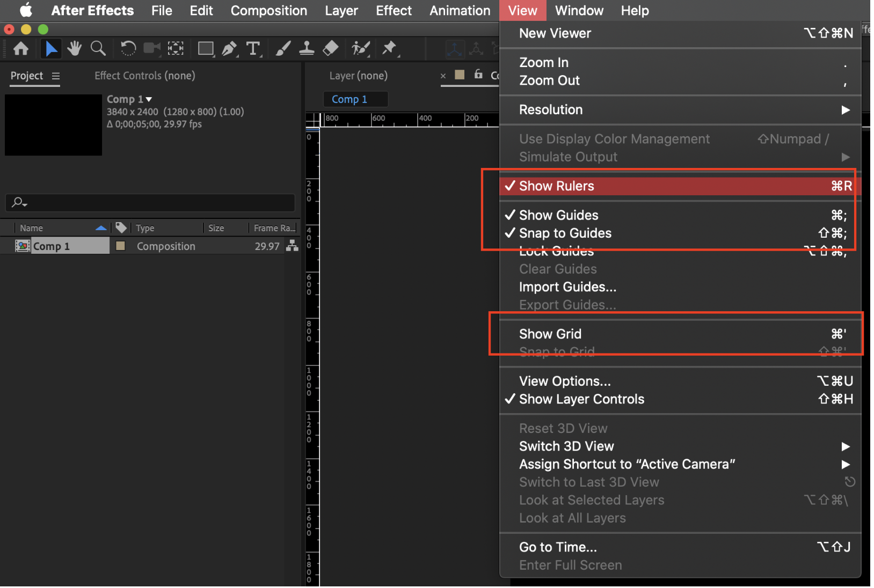Toggle Show Layer Controls option
The height and width of the screenshot is (588, 874).
pyautogui.click(x=680, y=399)
